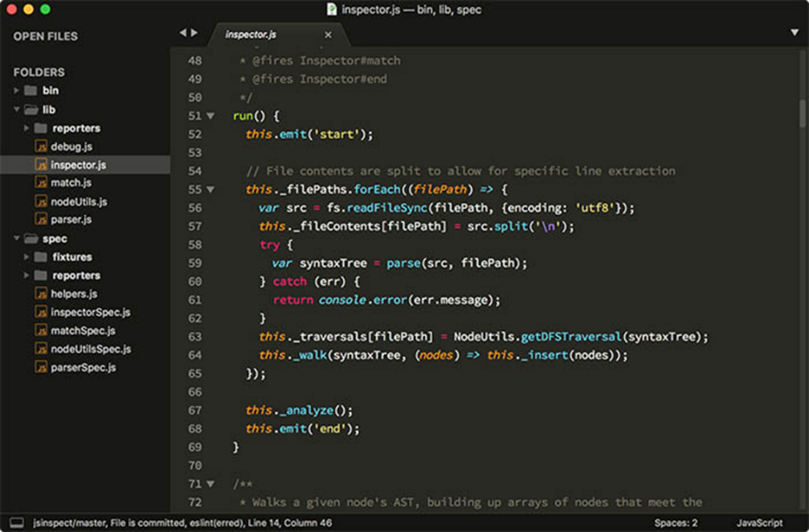Click line number 63 in the gutter

pyautogui.click(x=195, y=336)
